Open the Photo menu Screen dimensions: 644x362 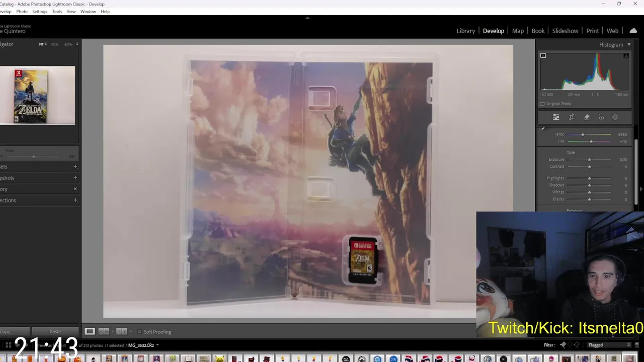click(22, 12)
